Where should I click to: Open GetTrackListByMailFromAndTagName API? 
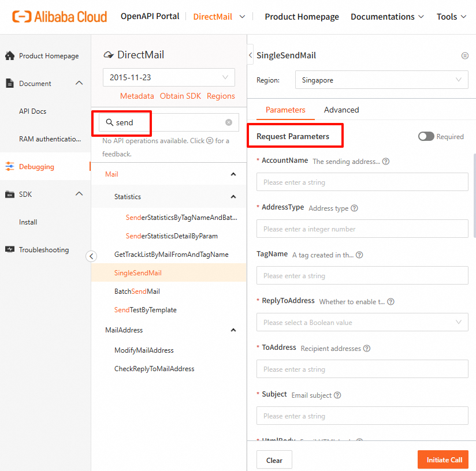pos(171,255)
